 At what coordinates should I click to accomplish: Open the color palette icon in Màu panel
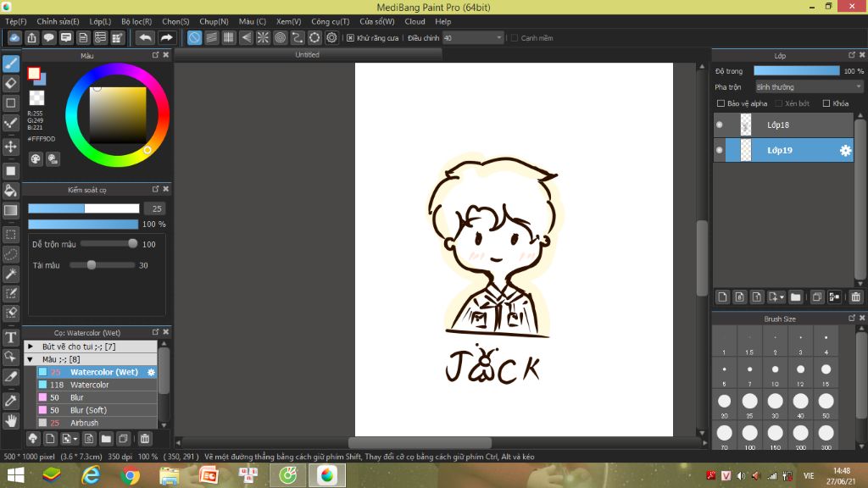click(x=36, y=159)
